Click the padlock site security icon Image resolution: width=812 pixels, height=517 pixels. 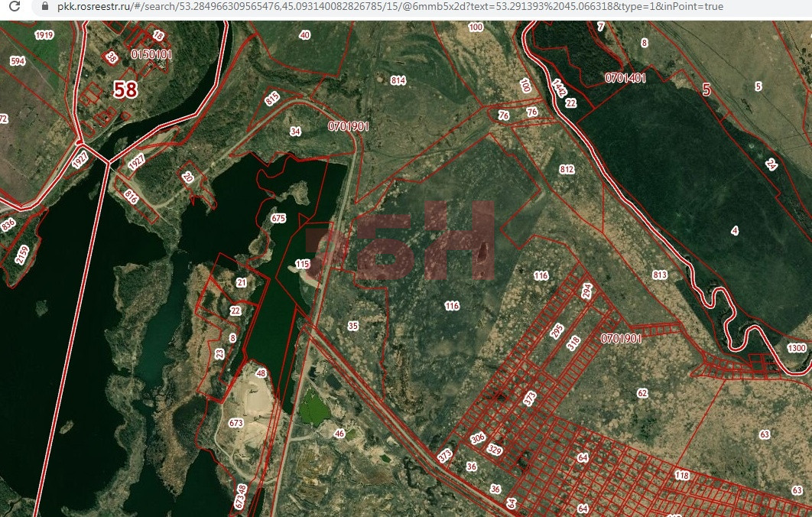(x=44, y=7)
